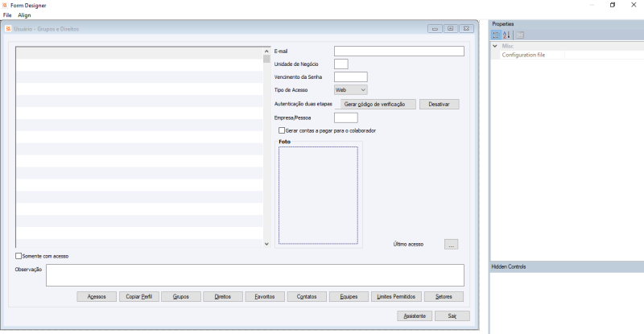Click the Direitos button

pos(223,297)
